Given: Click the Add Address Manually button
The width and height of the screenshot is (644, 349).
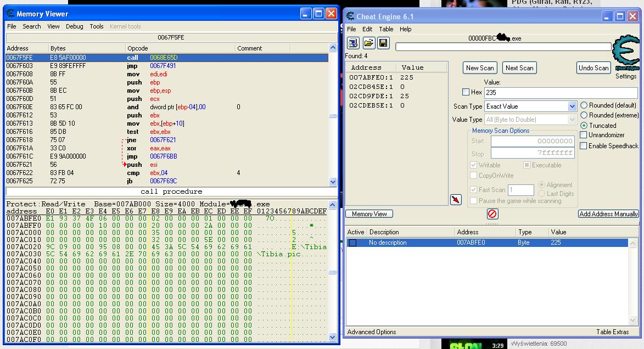Looking at the screenshot, I should tap(608, 214).
